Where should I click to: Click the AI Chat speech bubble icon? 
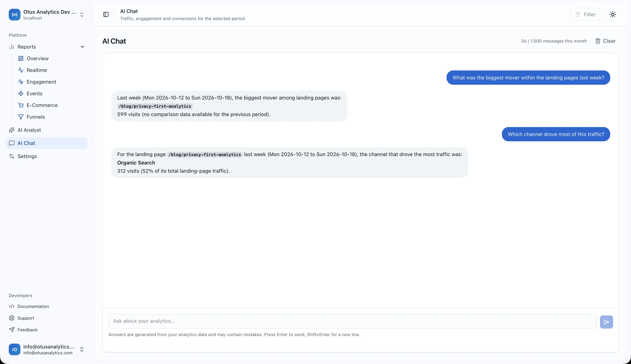(x=12, y=143)
